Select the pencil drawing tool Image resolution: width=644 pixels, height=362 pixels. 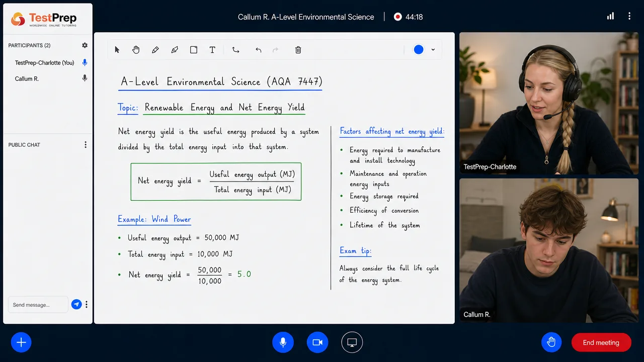(x=155, y=50)
